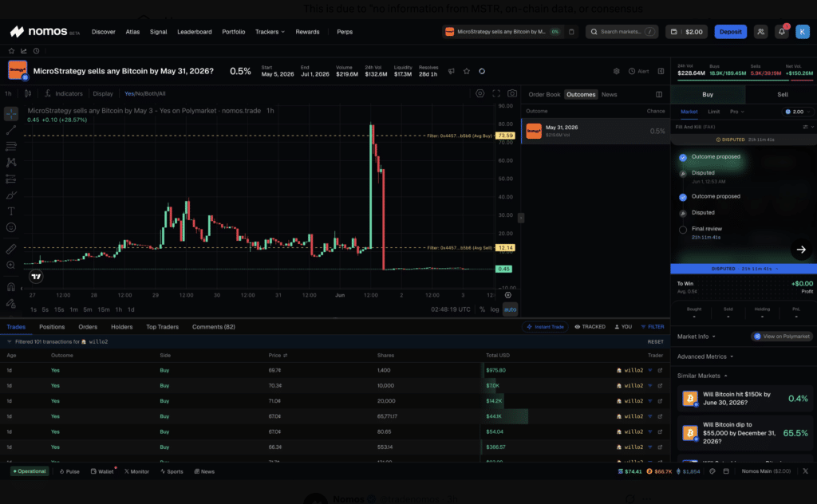Screen dimensions: 817x504
Task: Click the star icon under the nomos logo
Action: (x=11, y=51)
